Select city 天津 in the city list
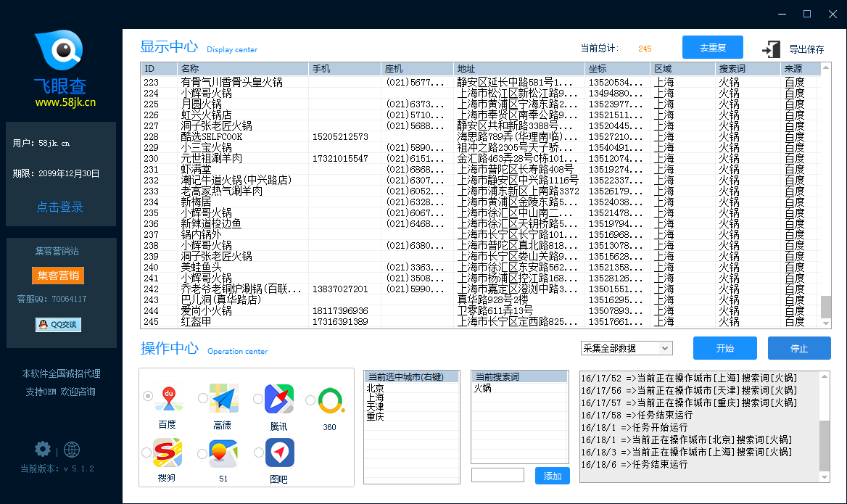The width and height of the screenshot is (847, 504). pyautogui.click(x=376, y=407)
